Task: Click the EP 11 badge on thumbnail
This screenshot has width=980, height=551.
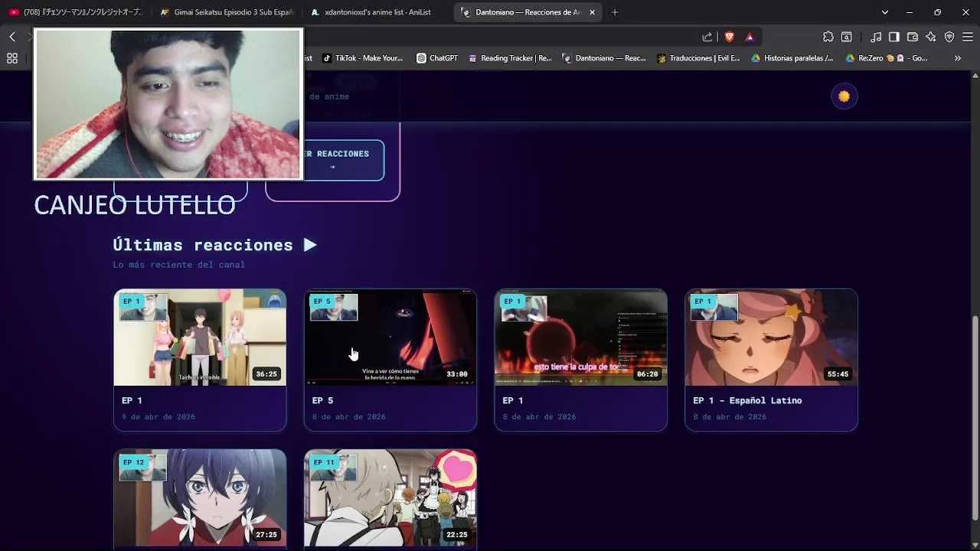Action: [x=324, y=462]
